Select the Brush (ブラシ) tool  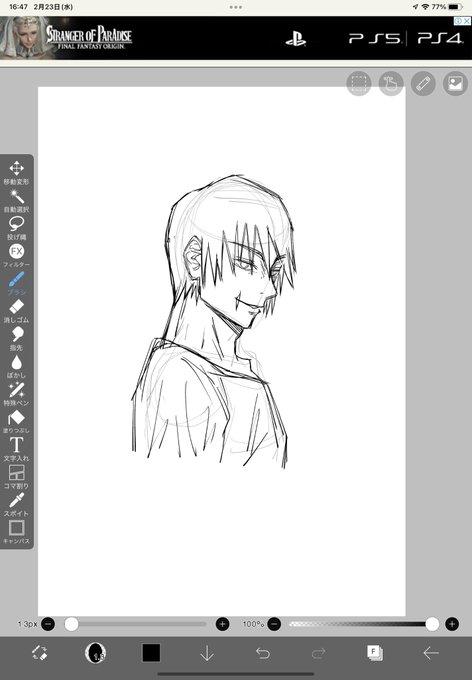click(x=16, y=283)
